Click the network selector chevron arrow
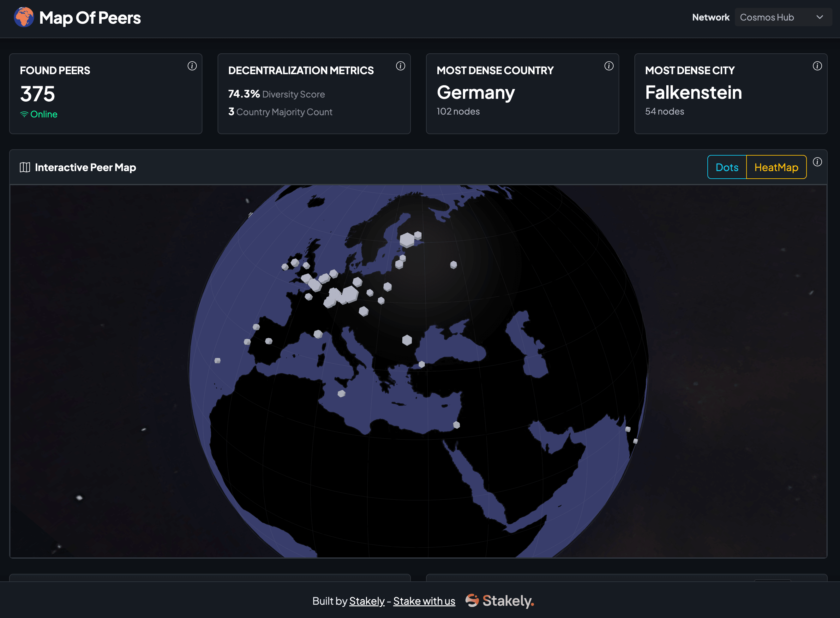This screenshot has height=618, width=840. [819, 17]
